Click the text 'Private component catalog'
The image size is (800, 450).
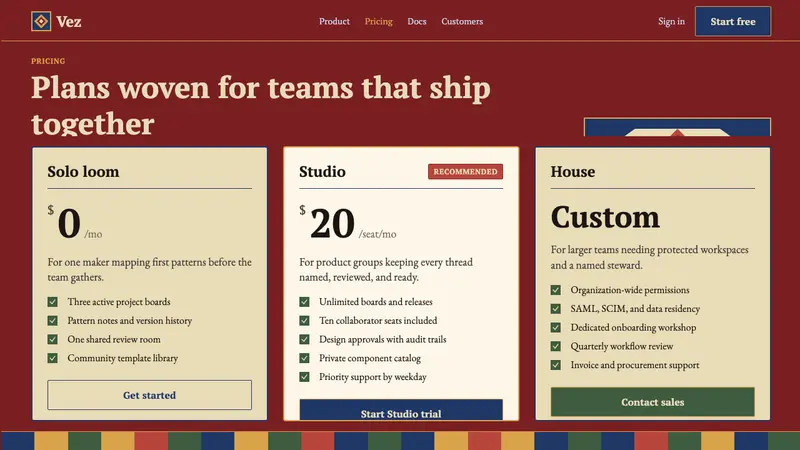[x=370, y=358]
